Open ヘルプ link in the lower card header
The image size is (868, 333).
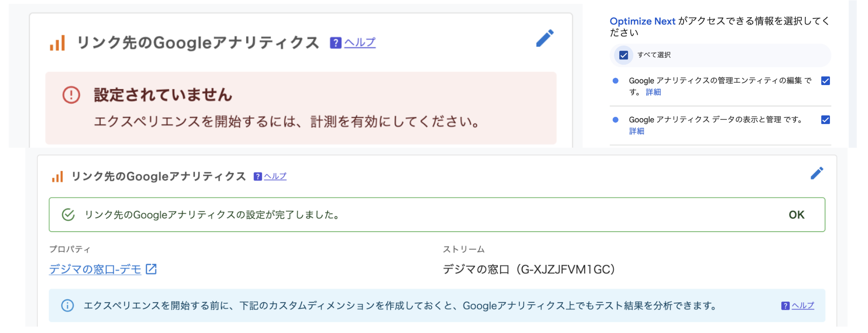pos(275,176)
